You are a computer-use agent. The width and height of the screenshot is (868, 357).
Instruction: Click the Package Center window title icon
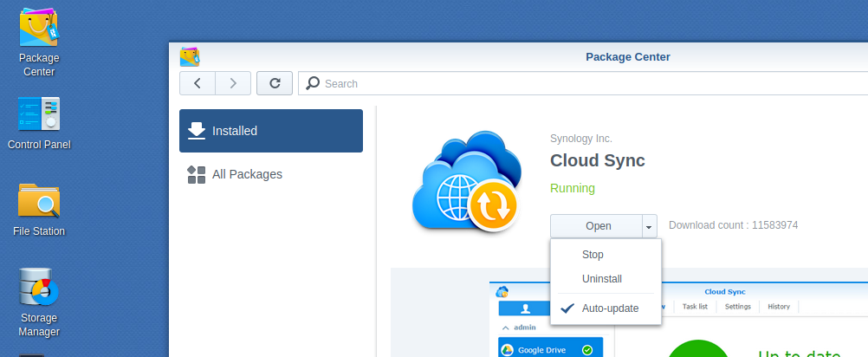click(x=190, y=57)
